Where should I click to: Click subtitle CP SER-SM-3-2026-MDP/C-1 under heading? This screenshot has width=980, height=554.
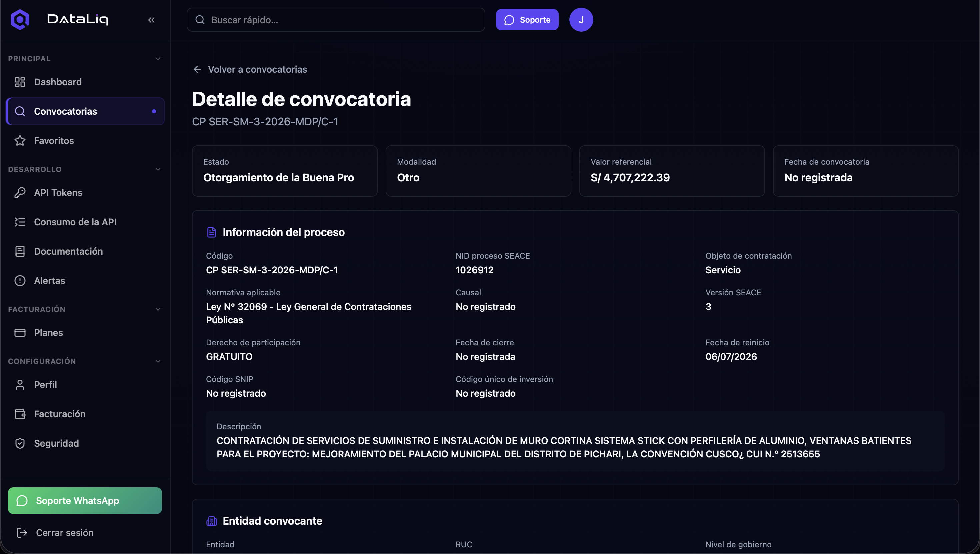point(265,121)
